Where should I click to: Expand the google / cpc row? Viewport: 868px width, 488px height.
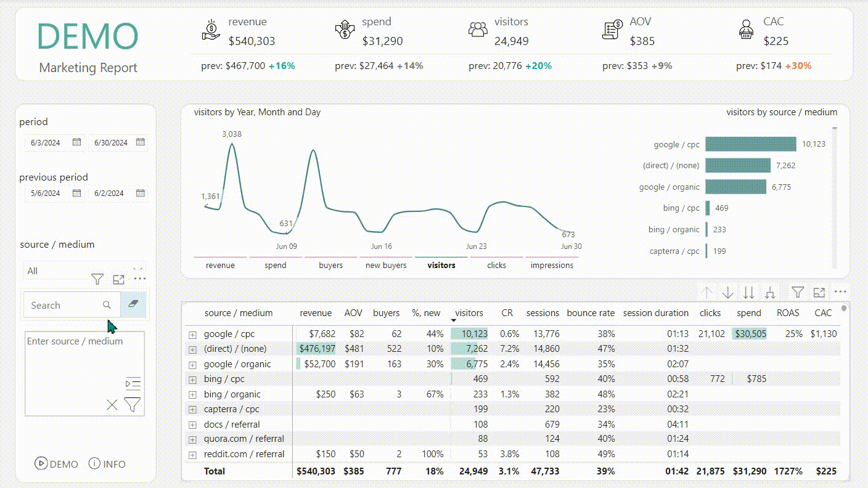coord(192,335)
